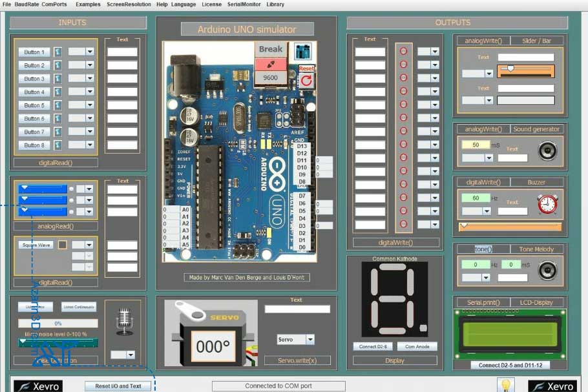588x392 pixels.
Task: Toggle the Square Wave checkbox
Action: (63, 245)
